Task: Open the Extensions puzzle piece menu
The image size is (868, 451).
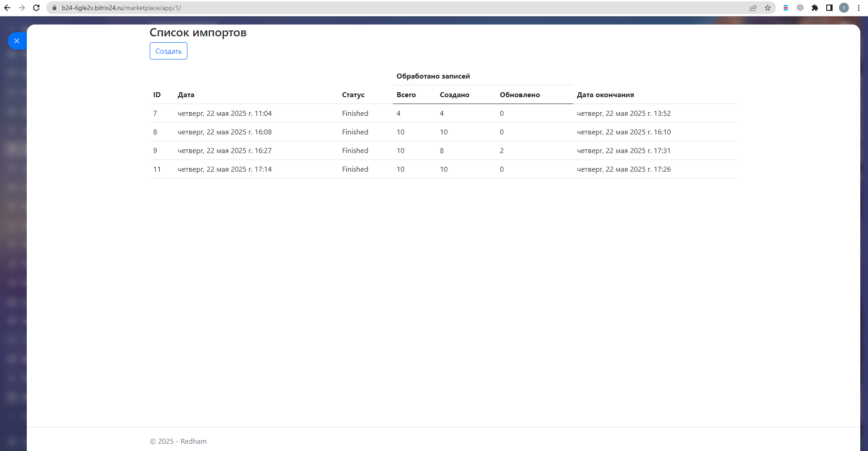Action: pyautogui.click(x=815, y=8)
